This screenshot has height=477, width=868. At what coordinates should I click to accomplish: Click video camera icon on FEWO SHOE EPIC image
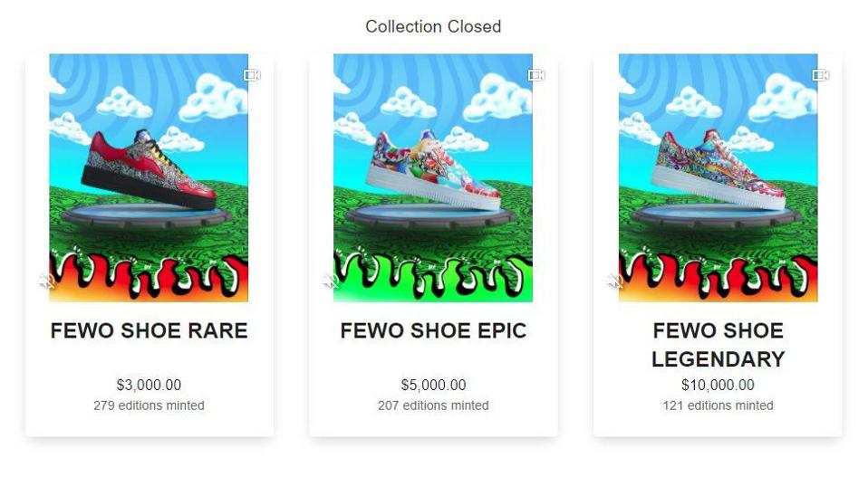tap(535, 74)
